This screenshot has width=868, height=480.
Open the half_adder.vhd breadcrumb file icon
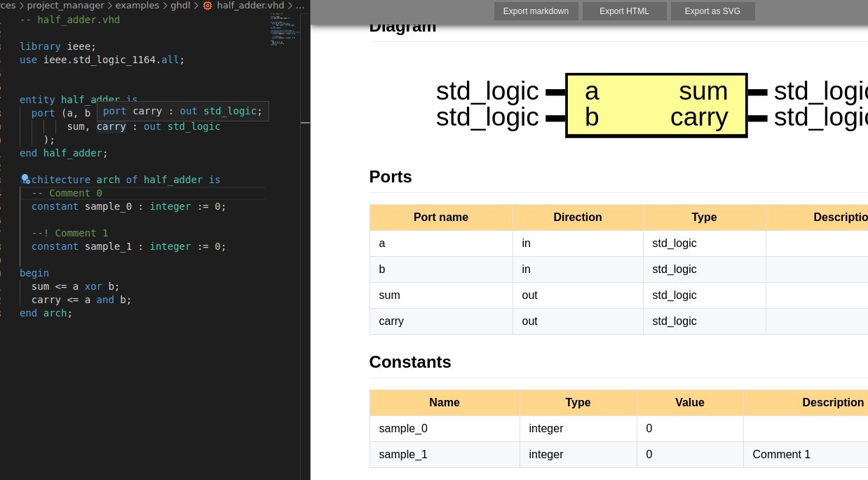point(208,5)
